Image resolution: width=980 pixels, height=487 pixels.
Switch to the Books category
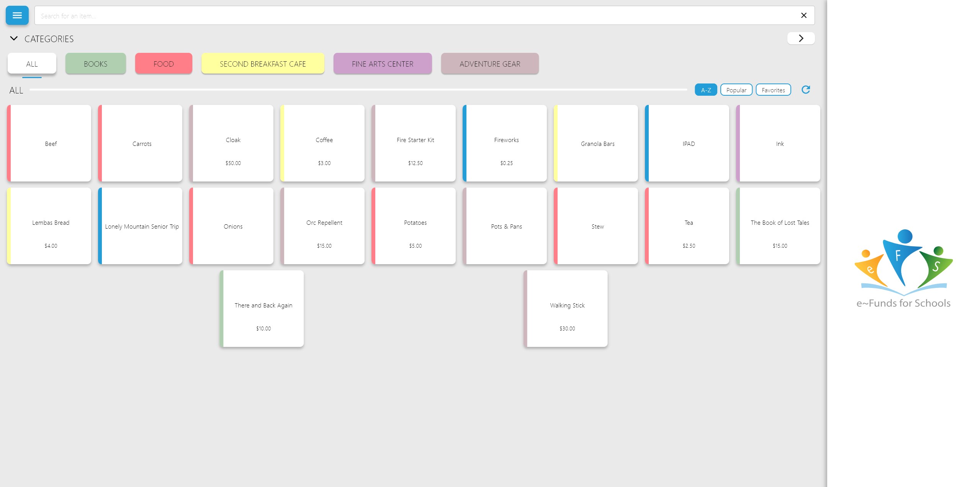[x=95, y=64]
